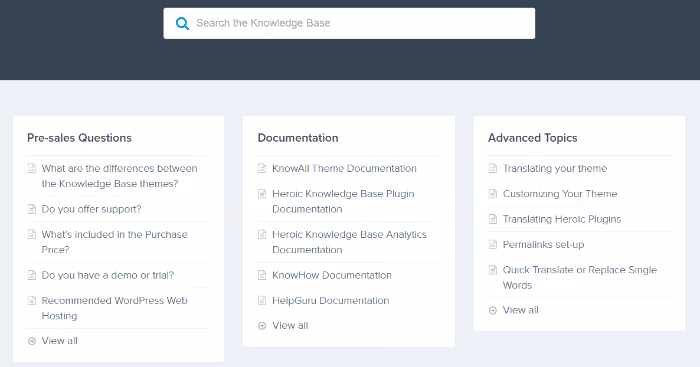Click document icon beside Quick Translate or Replace
Image resolution: width=700 pixels, height=367 pixels.
point(492,270)
